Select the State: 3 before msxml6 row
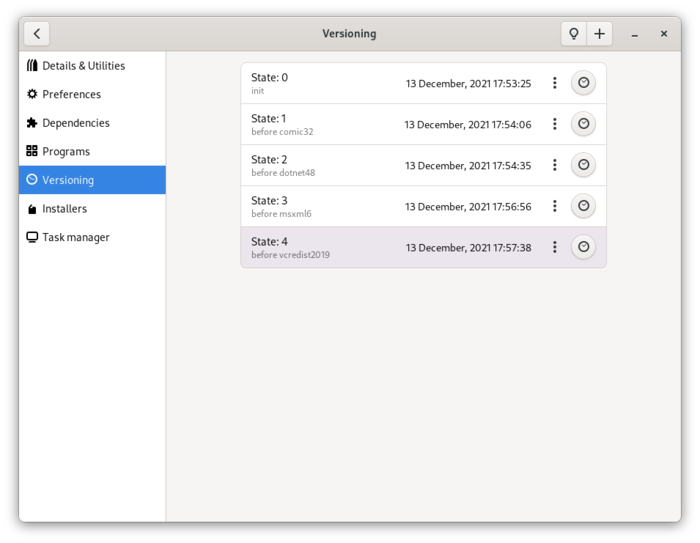The image size is (700, 543). [320, 206]
